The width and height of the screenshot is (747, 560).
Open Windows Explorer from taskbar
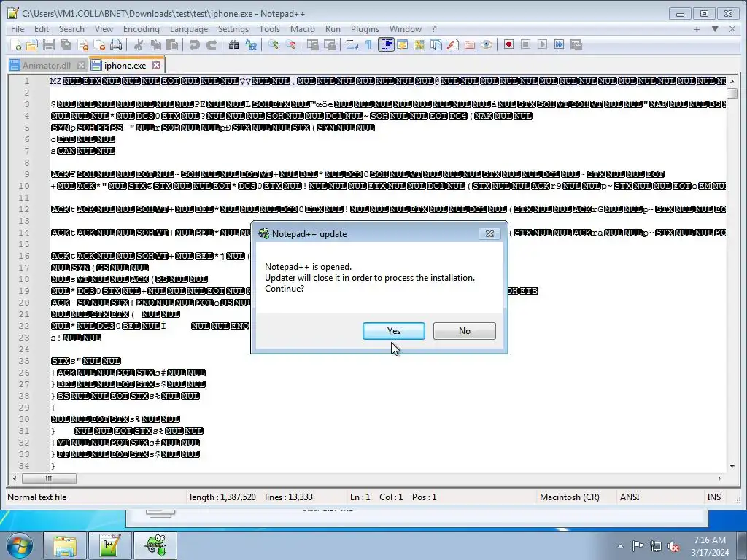[x=65, y=545]
